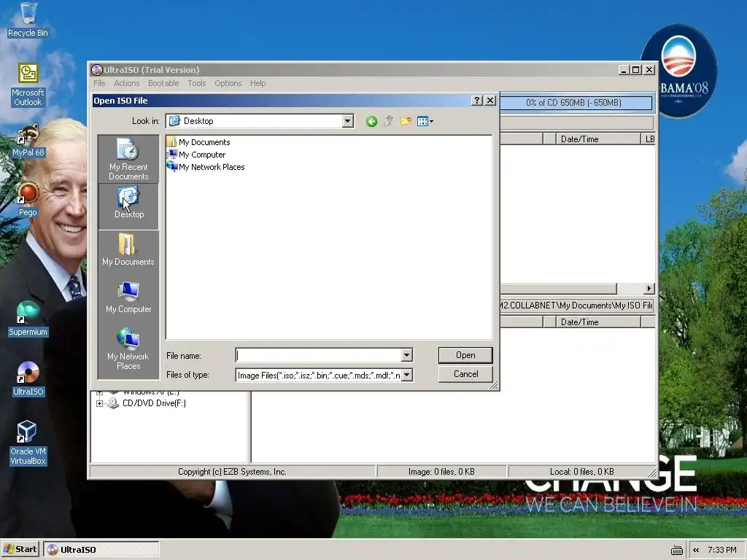
Task: Click the green Back arrow icon
Action: click(x=371, y=122)
